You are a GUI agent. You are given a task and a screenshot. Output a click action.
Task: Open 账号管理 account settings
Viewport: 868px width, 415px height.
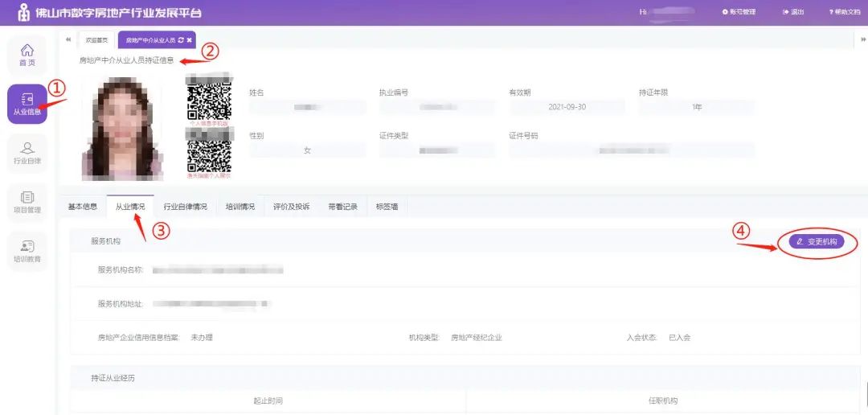click(x=739, y=12)
